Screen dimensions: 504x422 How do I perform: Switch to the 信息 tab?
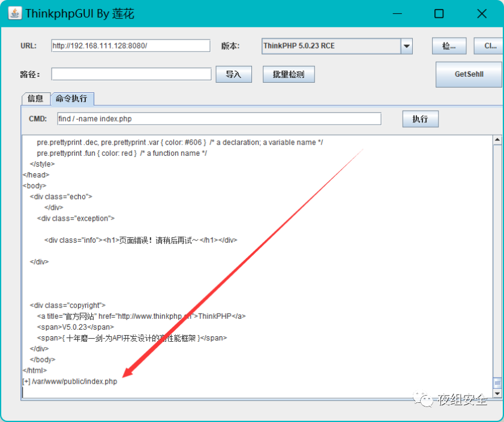coord(35,98)
